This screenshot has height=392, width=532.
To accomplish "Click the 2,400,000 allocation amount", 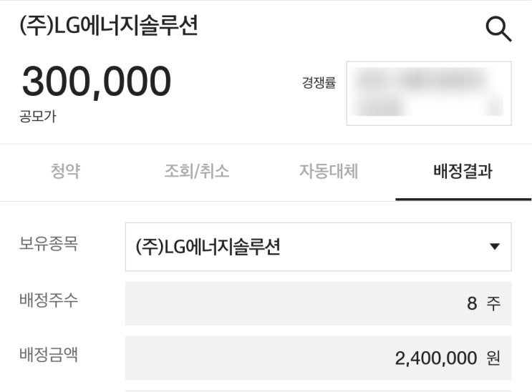I will (x=436, y=358).
